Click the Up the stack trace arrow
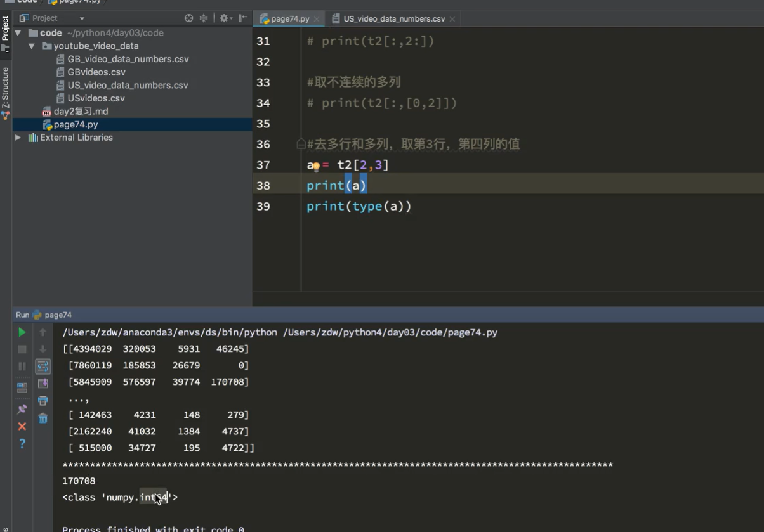This screenshot has height=532, width=764. click(x=43, y=332)
